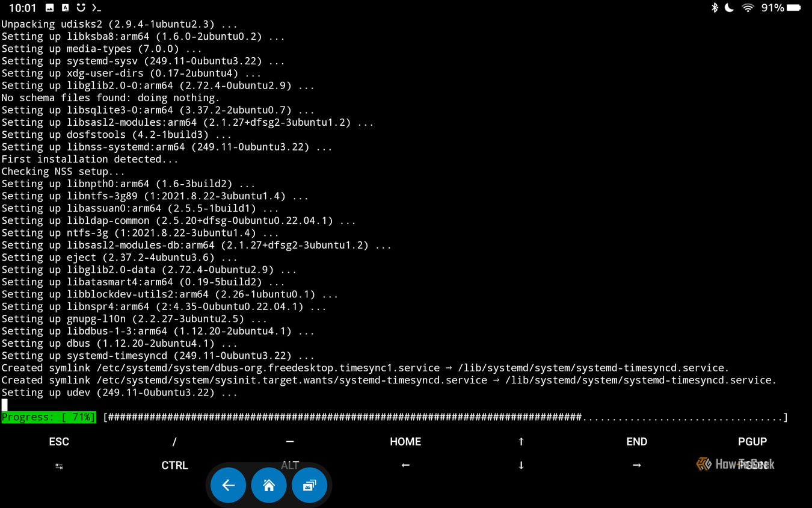The image size is (812, 508).
Task: Tap 'First installation detected...' line
Action: (x=90, y=159)
